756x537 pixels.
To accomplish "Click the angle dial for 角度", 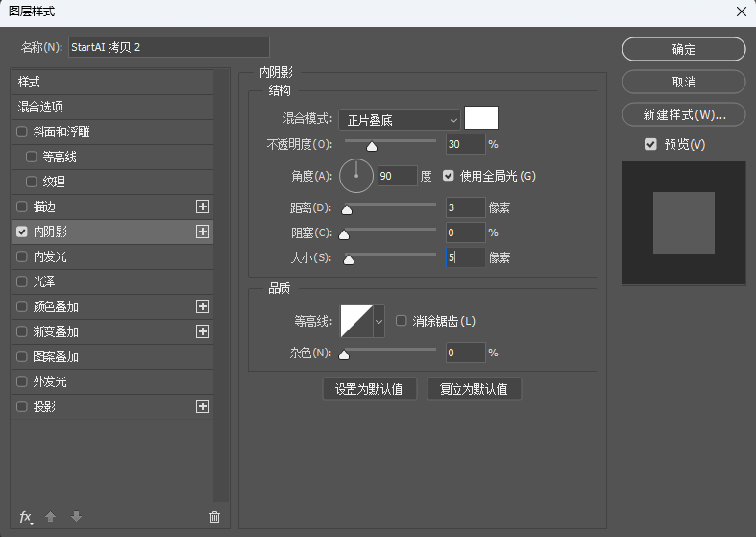I will click(356, 176).
